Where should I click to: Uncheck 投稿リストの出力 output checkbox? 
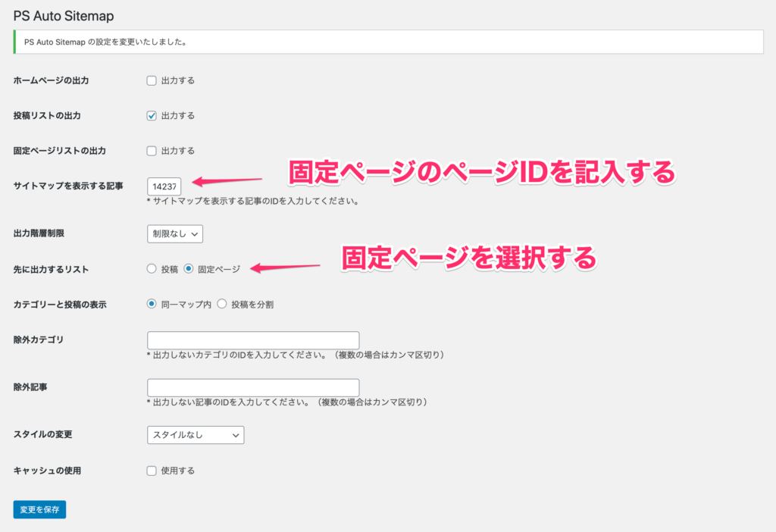(152, 116)
